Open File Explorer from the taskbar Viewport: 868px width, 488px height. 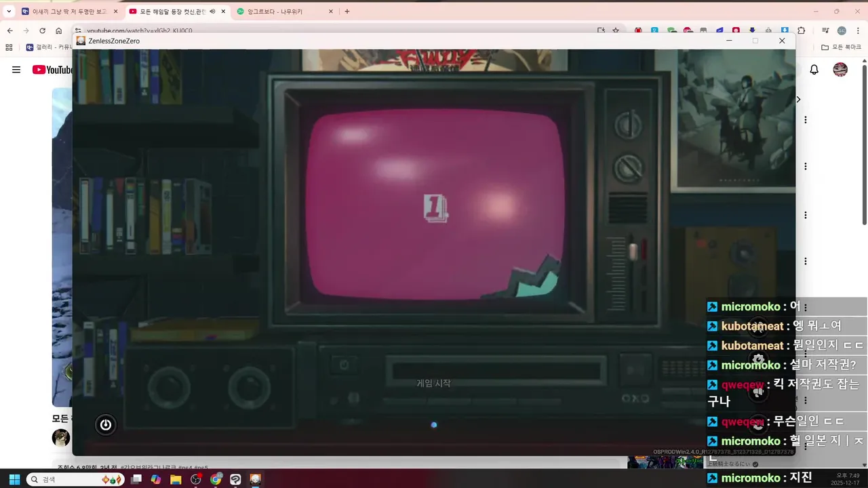click(176, 479)
